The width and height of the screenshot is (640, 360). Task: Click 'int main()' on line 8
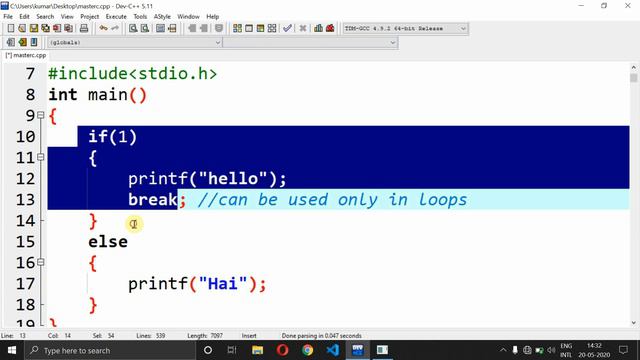tap(97, 95)
